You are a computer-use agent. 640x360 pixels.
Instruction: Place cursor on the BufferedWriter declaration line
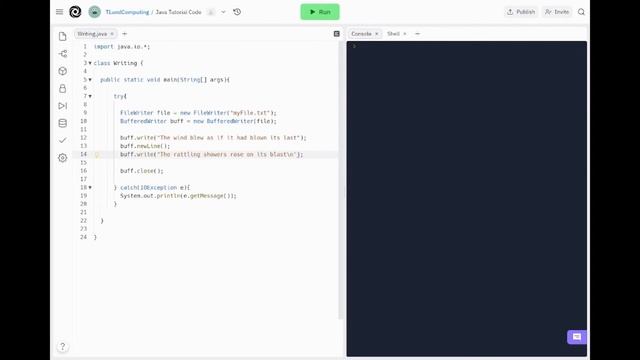[x=198, y=121]
